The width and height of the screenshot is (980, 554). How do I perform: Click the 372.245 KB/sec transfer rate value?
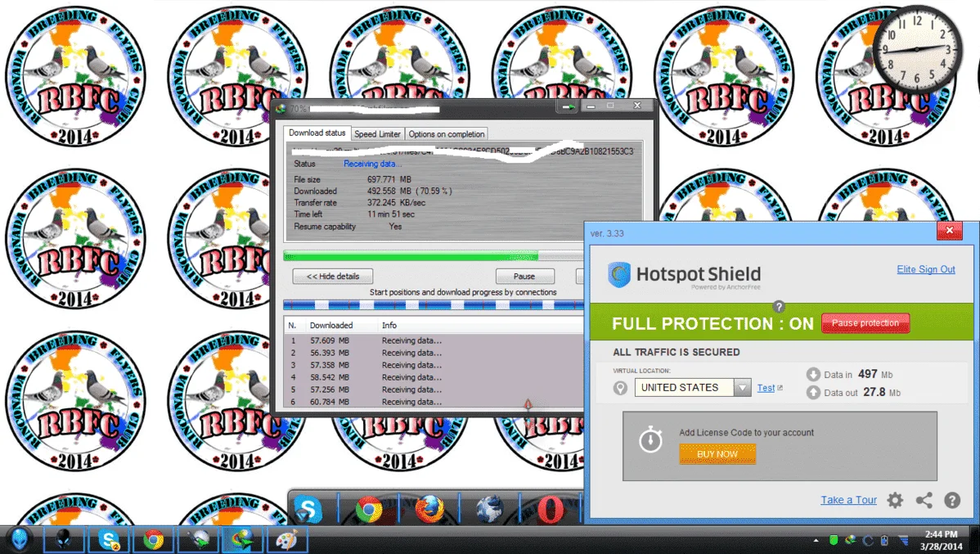pos(396,203)
